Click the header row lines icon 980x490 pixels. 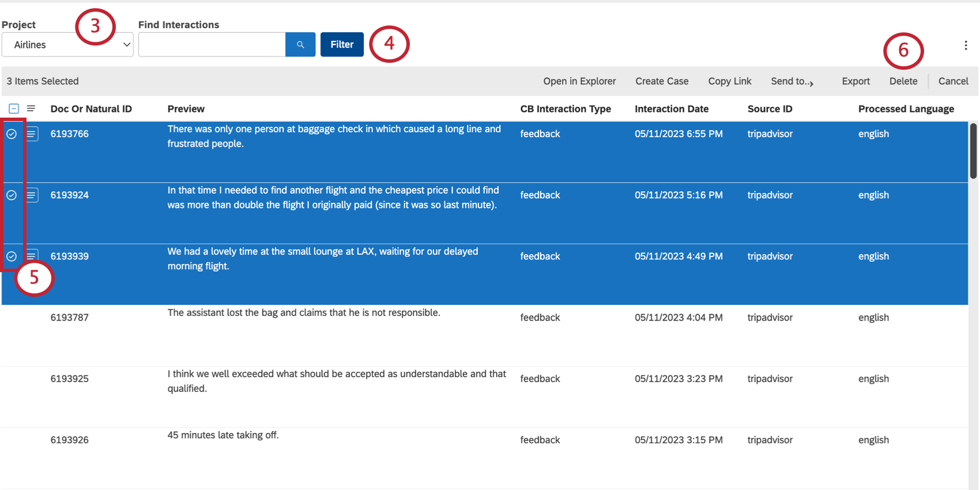31,108
